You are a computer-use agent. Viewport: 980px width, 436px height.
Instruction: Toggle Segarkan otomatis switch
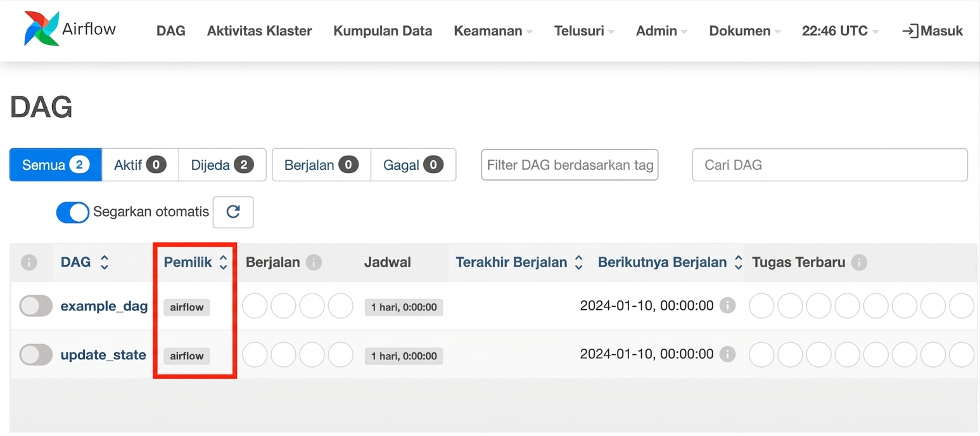click(73, 212)
